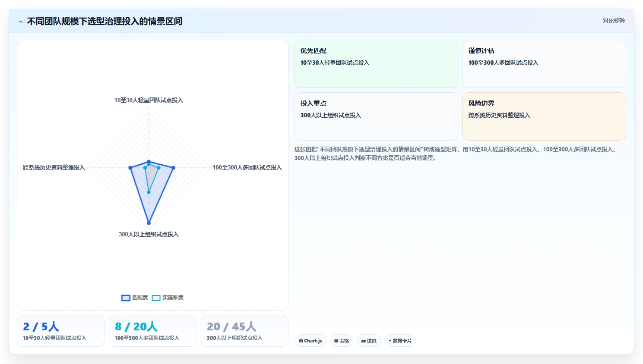Open the 风险边界 card

544,116
